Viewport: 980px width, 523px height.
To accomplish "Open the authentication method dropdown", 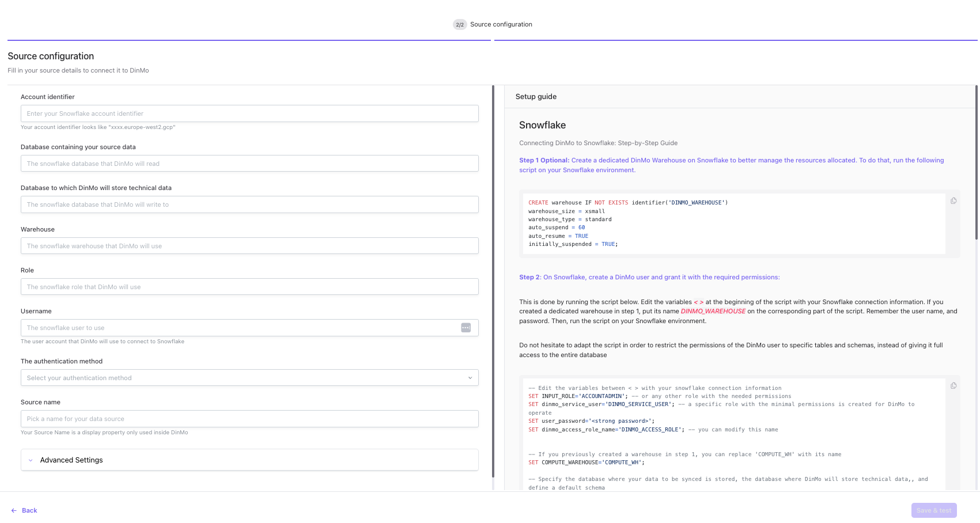I will click(249, 378).
